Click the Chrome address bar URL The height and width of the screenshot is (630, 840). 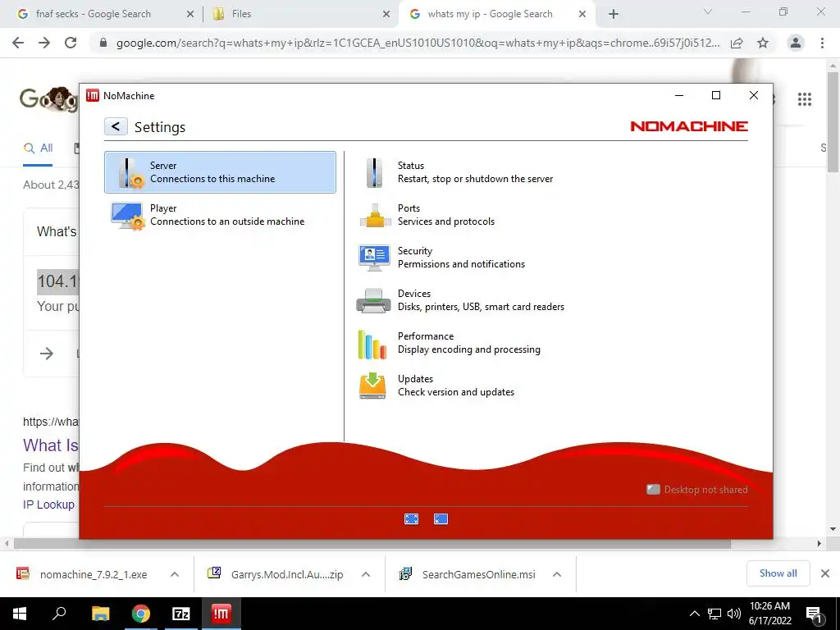point(418,43)
